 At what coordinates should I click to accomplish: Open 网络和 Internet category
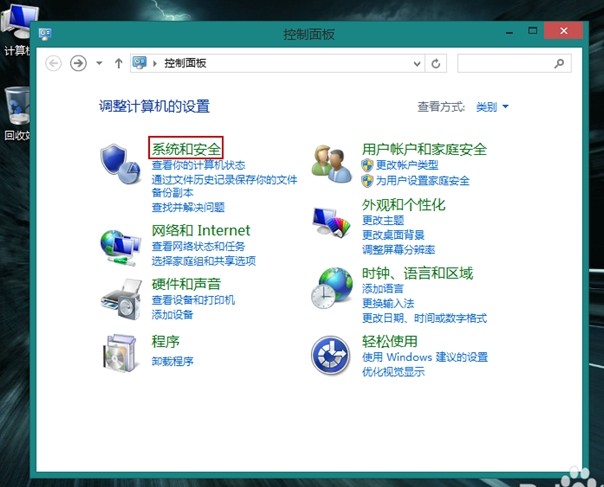201,230
